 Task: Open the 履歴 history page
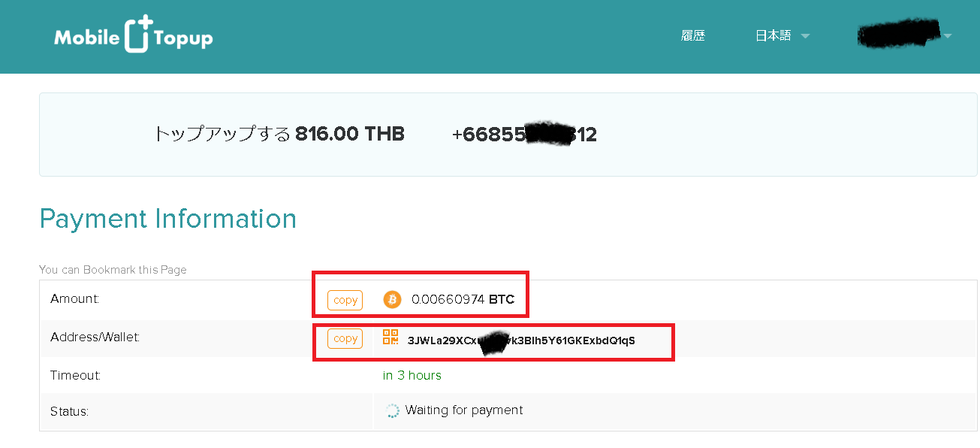click(x=693, y=35)
